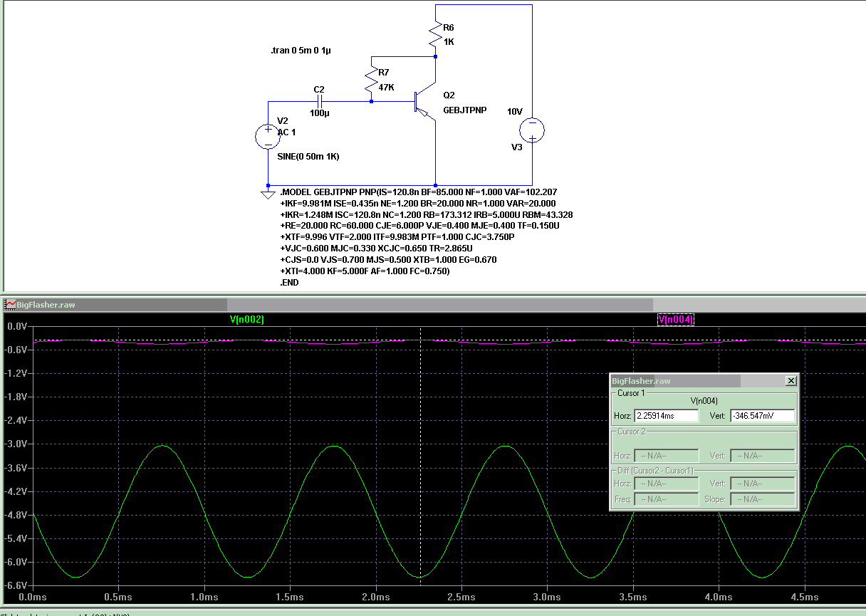Click the Cursor 1 Vert value field
Image resolution: width=866 pixels, height=616 pixels.
[x=762, y=416]
